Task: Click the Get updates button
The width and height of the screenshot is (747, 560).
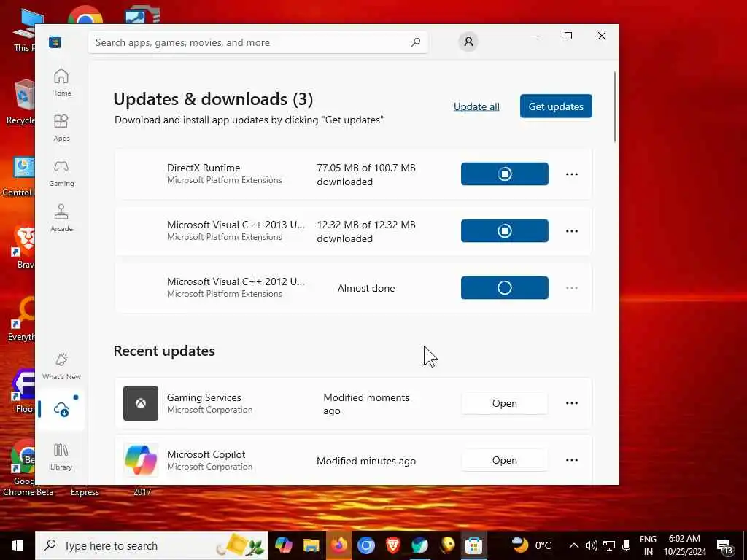Action: (556, 106)
